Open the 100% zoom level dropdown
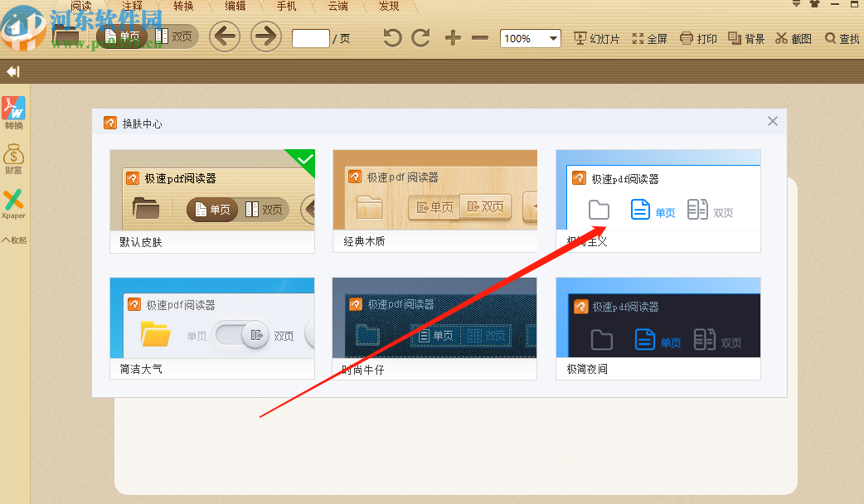The height and width of the screenshot is (504, 864). (x=530, y=38)
